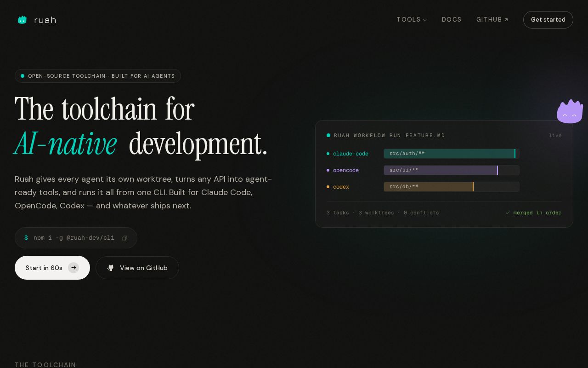Image resolution: width=588 pixels, height=368 pixels.
Task: Click the View on GitHub button
Action: (x=137, y=268)
